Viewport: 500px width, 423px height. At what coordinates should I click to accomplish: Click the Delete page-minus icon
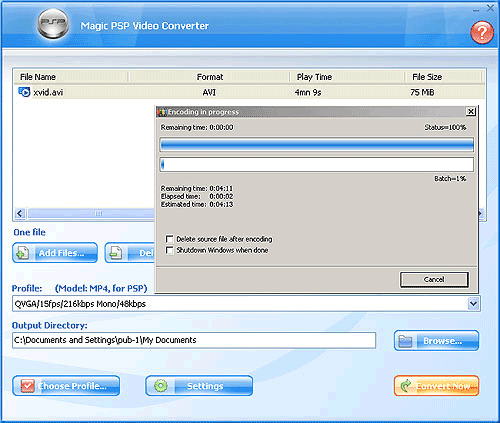click(x=116, y=253)
